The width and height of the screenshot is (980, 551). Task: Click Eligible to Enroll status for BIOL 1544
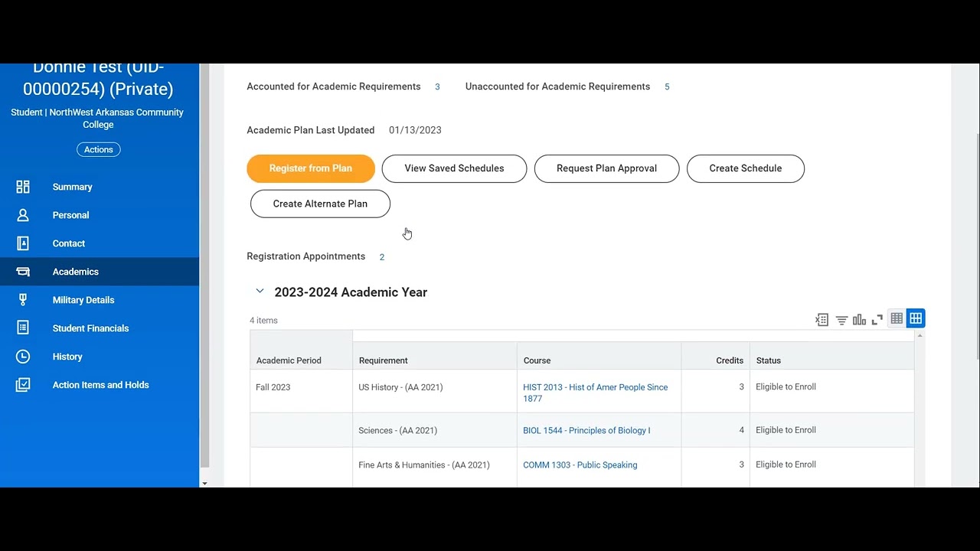pos(786,430)
